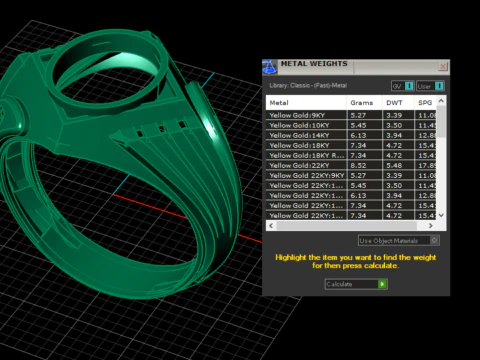Click the 8.52 grams value
The height and width of the screenshot is (360, 480).
(x=358, y=165)
